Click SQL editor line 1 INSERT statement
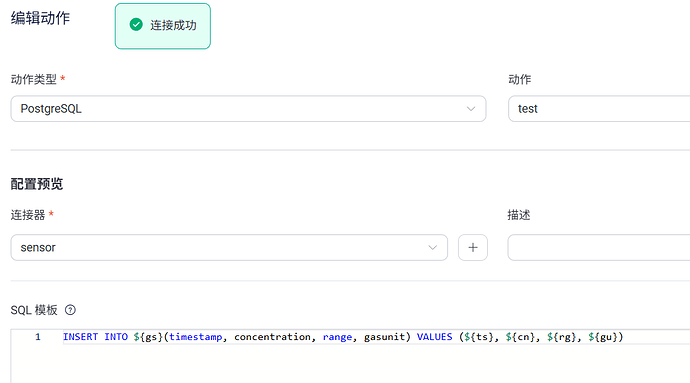This screenshot has width=690, height=383. [x=343, y=337]
